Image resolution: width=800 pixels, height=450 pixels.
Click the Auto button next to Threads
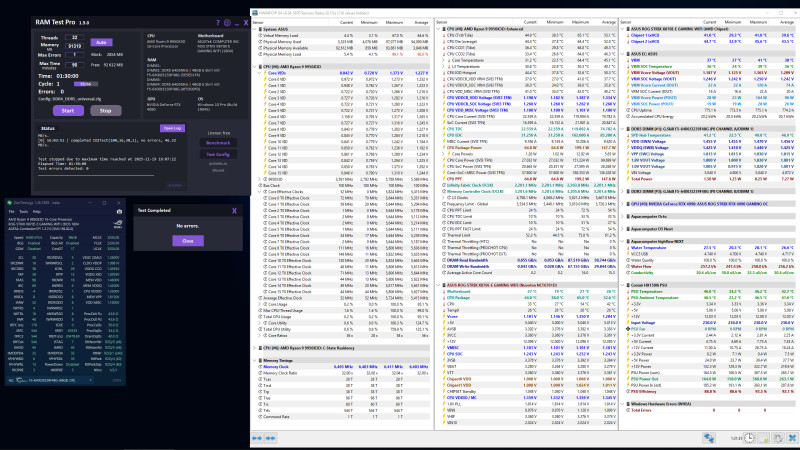tap(101, 42)
